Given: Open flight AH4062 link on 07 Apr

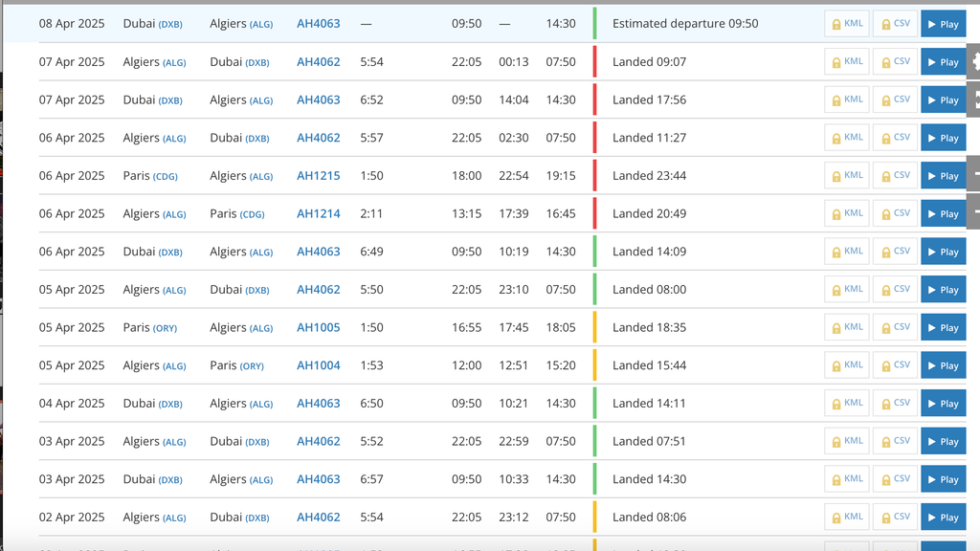Looking at the screenshot, I should click(x=318, y=62).
